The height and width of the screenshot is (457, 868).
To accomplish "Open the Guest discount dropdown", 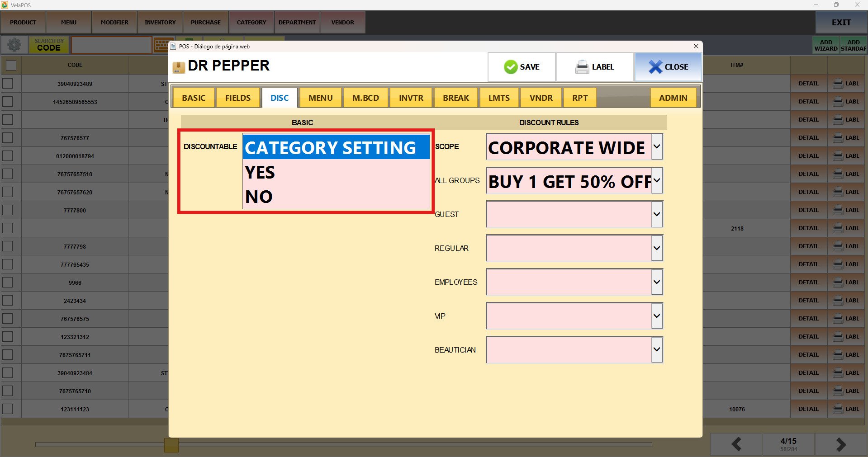I will 656,214.
